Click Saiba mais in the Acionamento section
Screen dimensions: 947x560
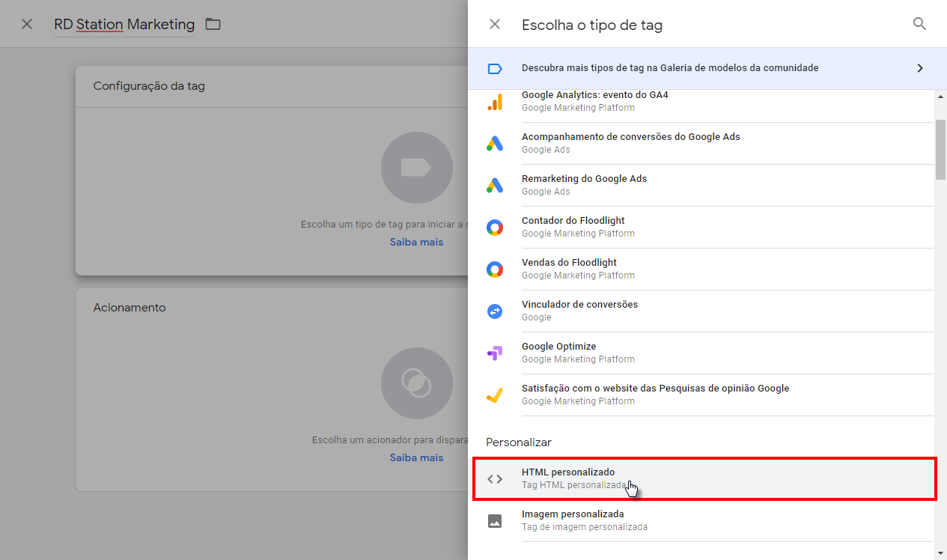click(416, 457)
